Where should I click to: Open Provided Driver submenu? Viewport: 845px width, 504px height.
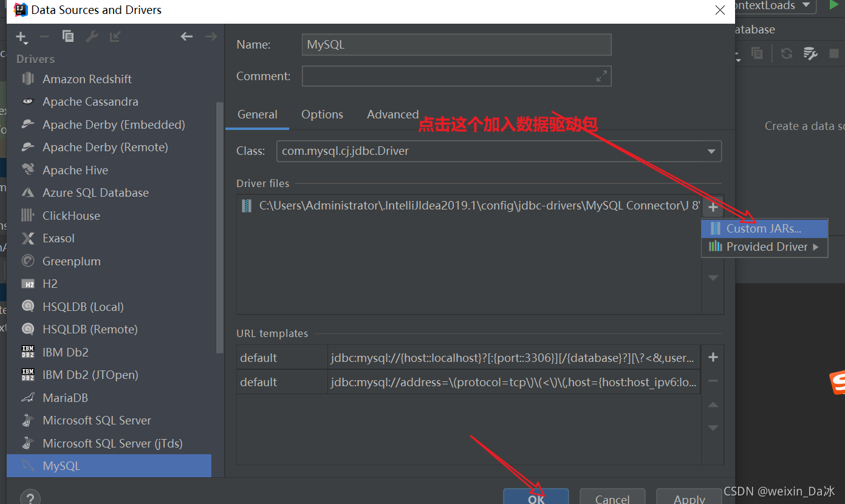pyautogui.click(x=764, y=247)
